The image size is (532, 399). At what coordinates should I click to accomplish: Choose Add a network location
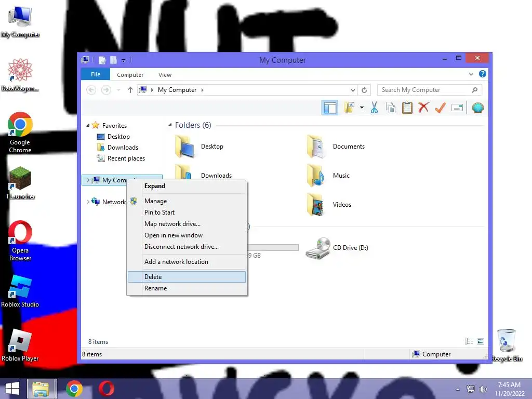pyautogui.click(x=187, y=262)
